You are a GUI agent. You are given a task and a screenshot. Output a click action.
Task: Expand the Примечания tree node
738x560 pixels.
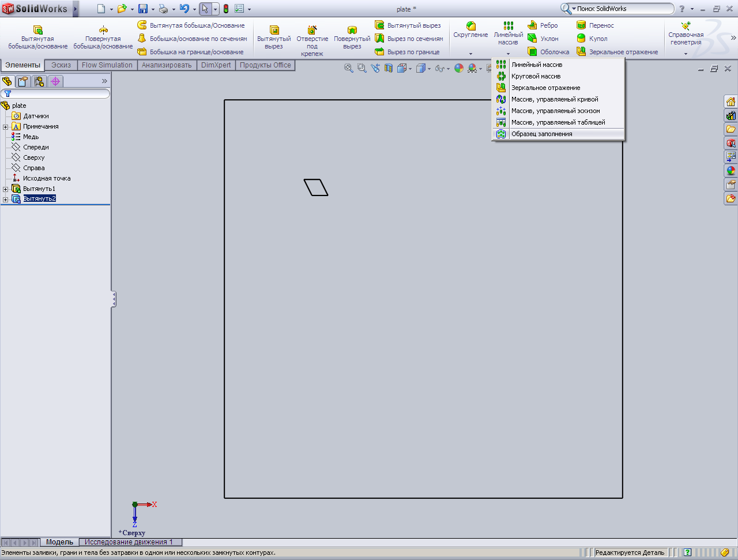point(6,127)
